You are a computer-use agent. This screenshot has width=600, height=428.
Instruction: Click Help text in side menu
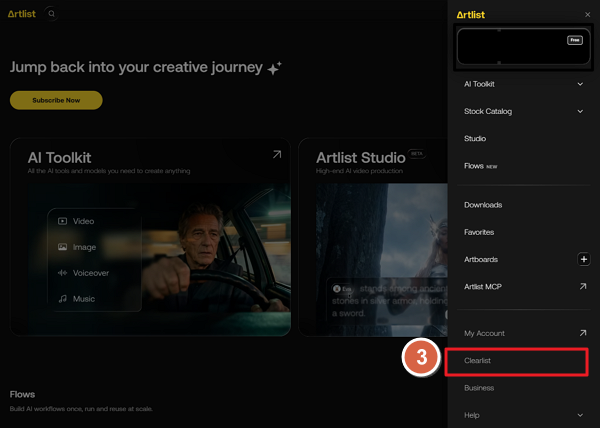pyautogui.click(x=471, y=415)
